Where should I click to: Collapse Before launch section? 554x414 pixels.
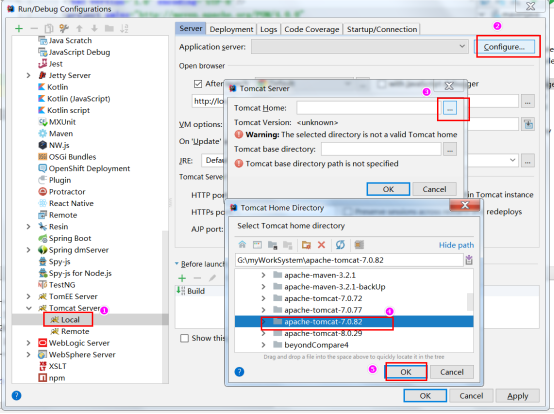click(x=177, y=264)
